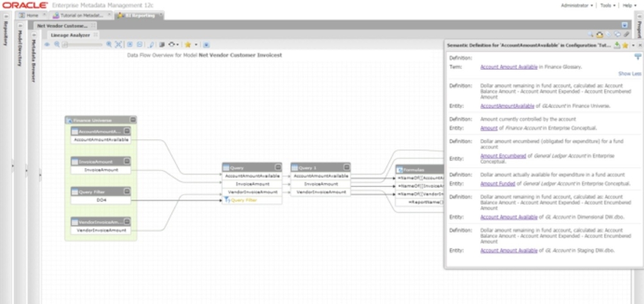644x304 pixels.
Task: Open the blue dropdown button on gray bar
Action: point(625,25)
